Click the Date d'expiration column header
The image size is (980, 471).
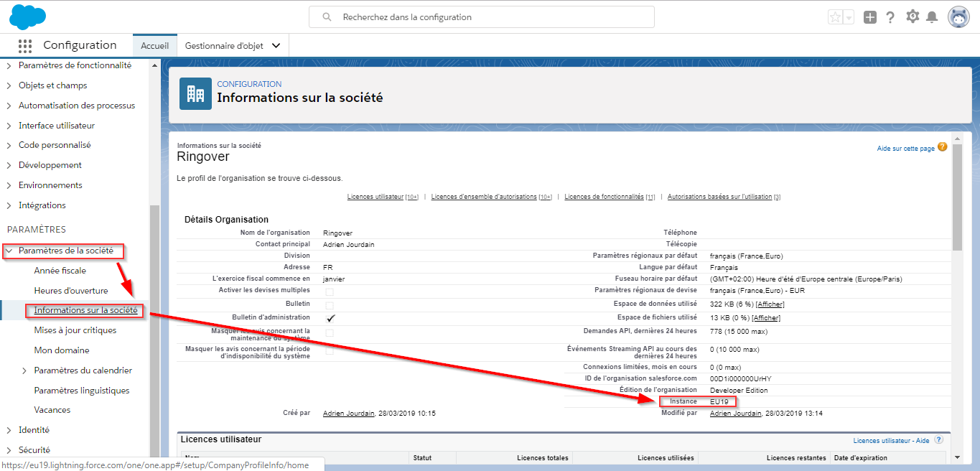pyautogui.click(x=861, y=458)
